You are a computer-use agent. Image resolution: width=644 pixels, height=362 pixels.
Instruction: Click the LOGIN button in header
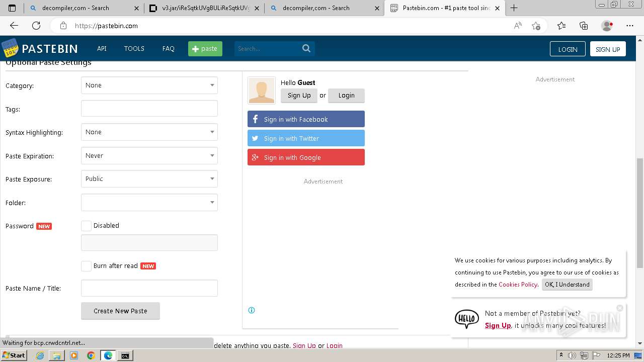pos(568,49)
